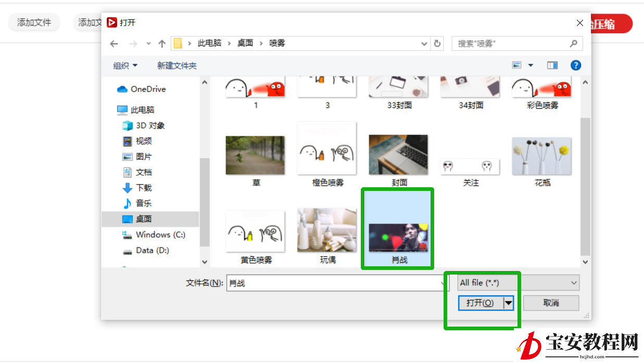Refresh the 喷雾 folder view
Image resolution: width=644 pixels, height=363 pixels.
pos(437,44)
